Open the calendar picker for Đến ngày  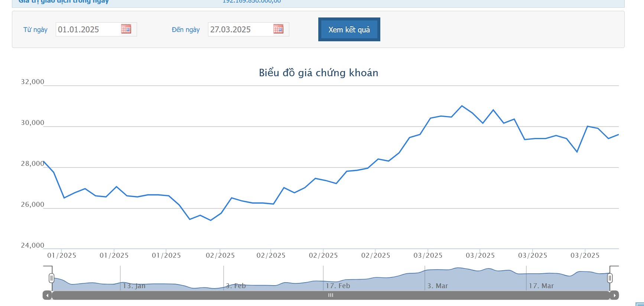pos(278,29)
